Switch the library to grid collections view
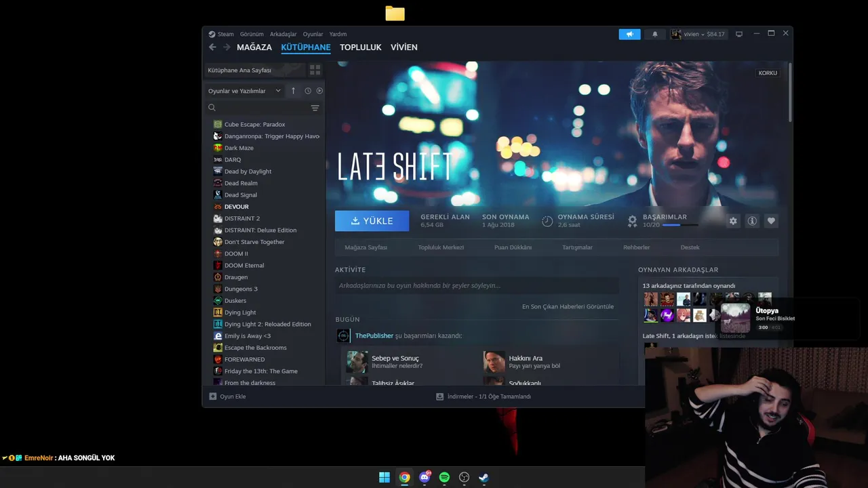Screen dimensions: 868x488 [315, 70]
